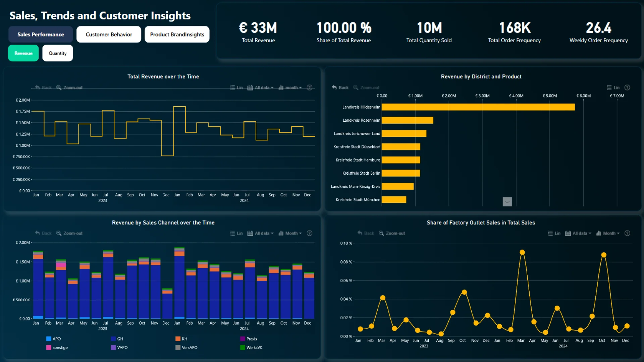This screenshot has width=644, height=362.
Task: Click Zoom-out icon in Factory Outlet chart
Action: [381, 233]
